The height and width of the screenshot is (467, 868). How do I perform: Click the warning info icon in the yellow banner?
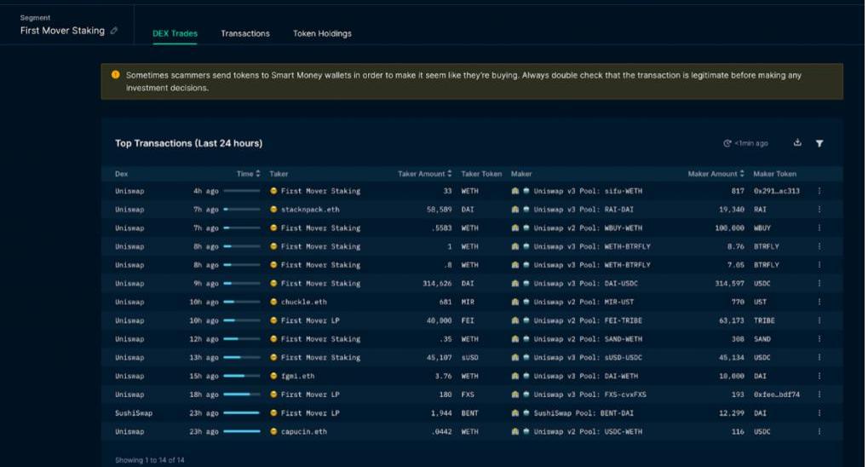click(x=115, y=75)
